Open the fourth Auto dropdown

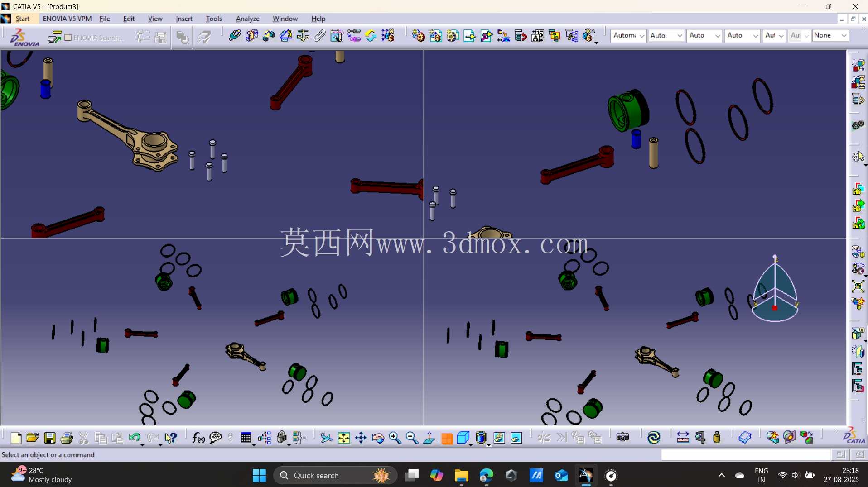point(742,35)
